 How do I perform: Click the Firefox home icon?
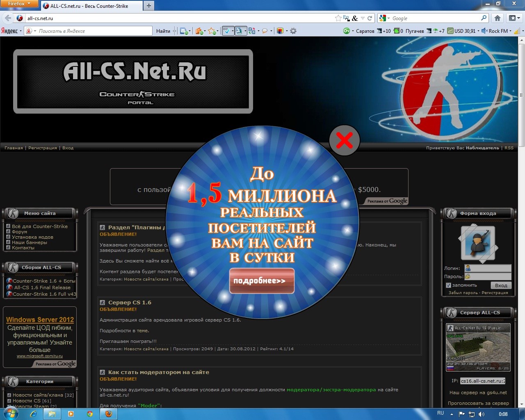(x=497, y=18)
